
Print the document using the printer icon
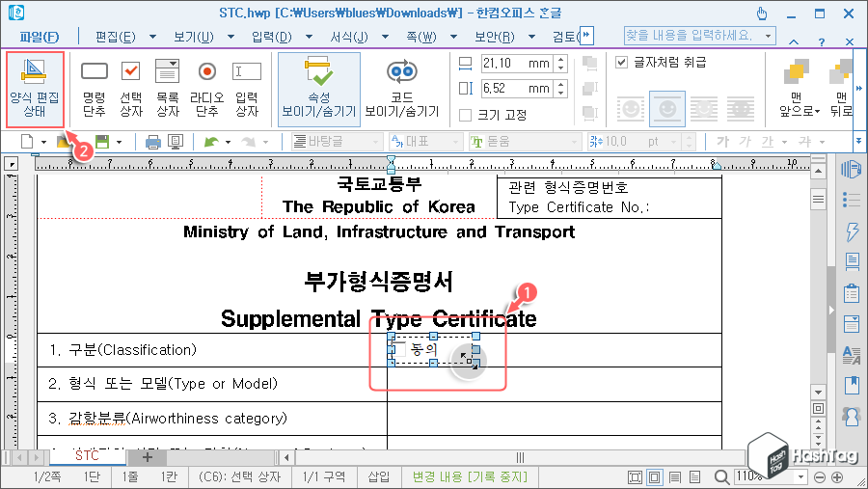point(152,143)
